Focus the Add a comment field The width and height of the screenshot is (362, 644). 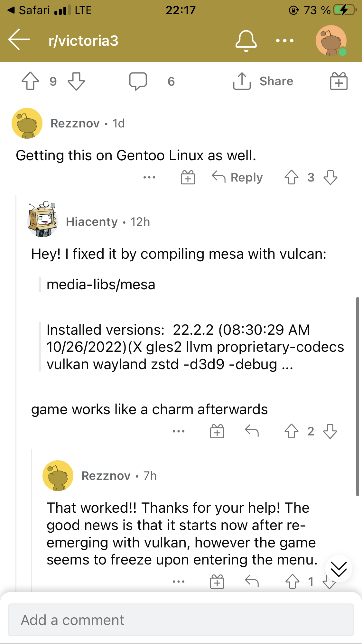[181, 620]
